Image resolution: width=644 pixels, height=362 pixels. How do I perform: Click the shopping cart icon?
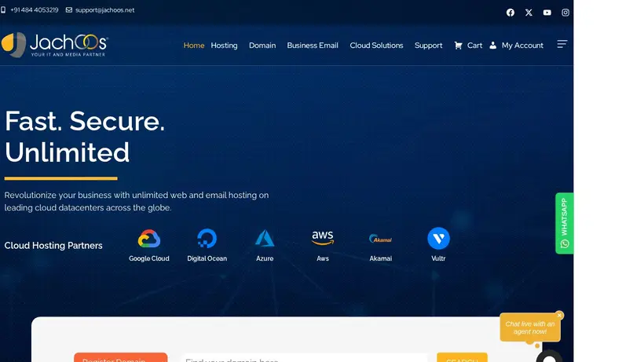(x=458, y=45)
